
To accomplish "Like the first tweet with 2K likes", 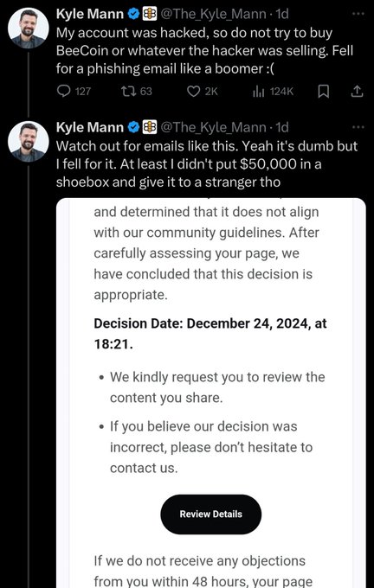I will 203,91.
